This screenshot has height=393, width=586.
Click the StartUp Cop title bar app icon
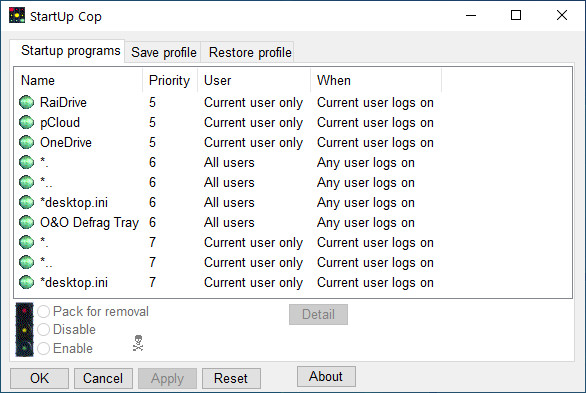[17, 16]
